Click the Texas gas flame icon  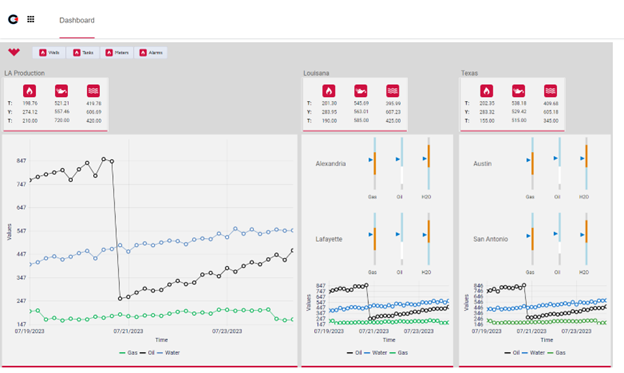pos(486,91)
